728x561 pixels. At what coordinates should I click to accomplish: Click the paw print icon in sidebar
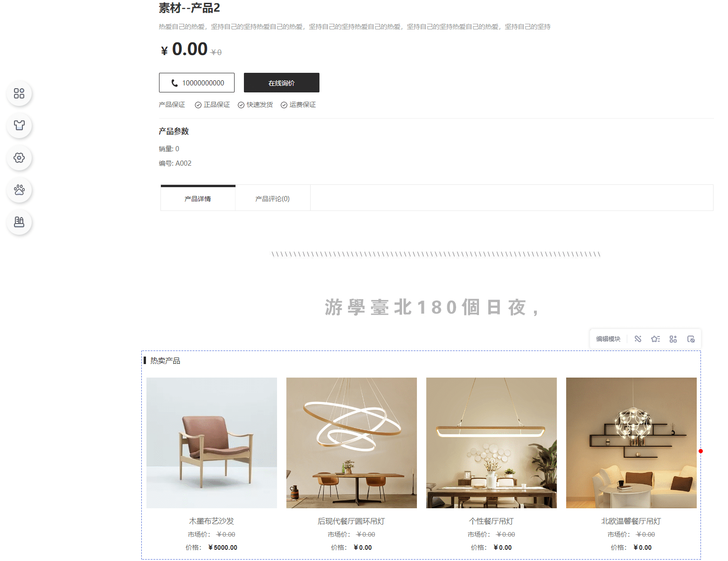[x=19, y=190]
